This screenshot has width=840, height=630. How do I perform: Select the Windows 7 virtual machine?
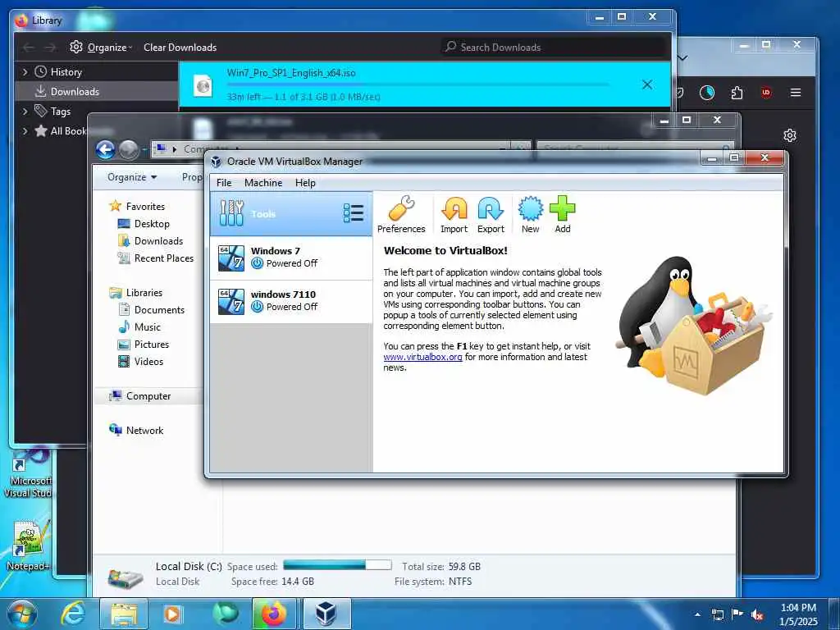(x=291, y=257)
